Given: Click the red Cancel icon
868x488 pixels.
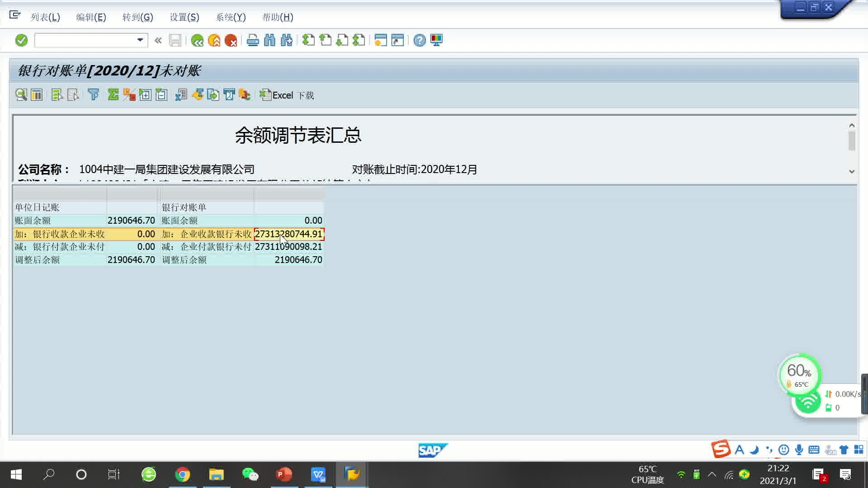Looking at the screenshot, I should tap(231, 41).
